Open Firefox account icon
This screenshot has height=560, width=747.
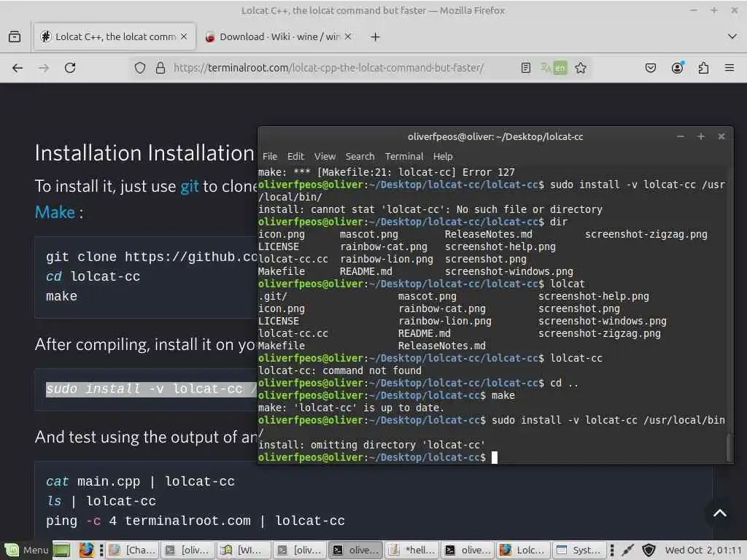pyautogui.click(x=677, y=68)
